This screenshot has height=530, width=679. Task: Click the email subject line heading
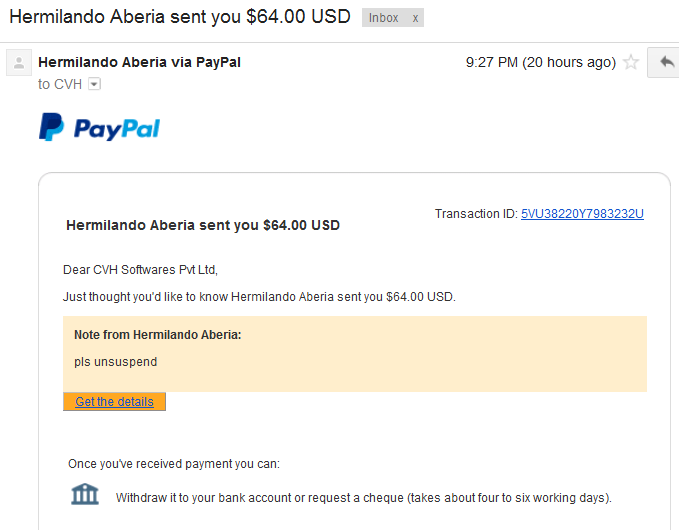tap(180, 17)
